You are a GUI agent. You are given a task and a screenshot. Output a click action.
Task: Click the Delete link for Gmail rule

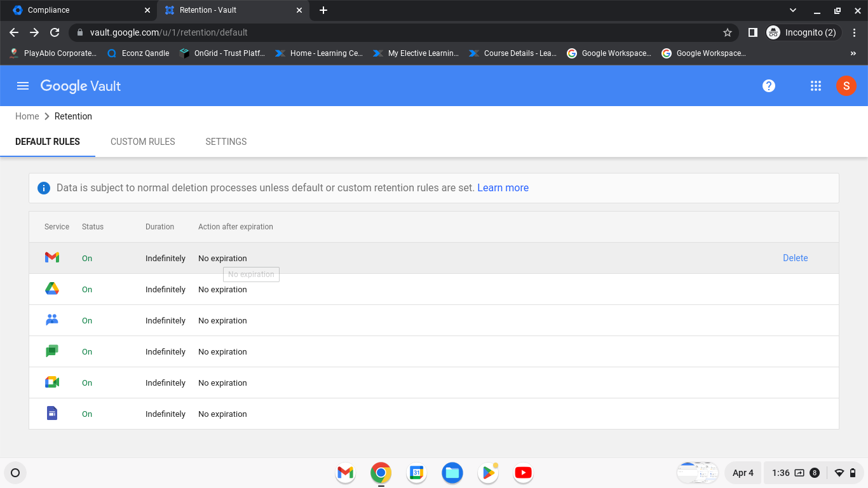coord(796,258)
